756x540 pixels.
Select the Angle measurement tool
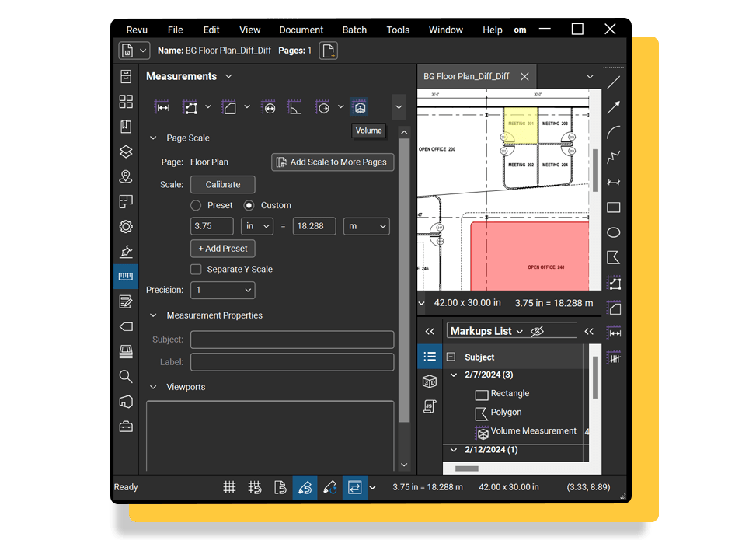(x=294, y=106)
